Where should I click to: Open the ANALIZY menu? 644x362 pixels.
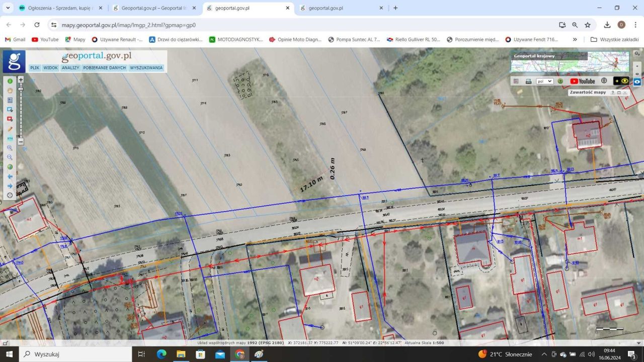tap(70, 67)
